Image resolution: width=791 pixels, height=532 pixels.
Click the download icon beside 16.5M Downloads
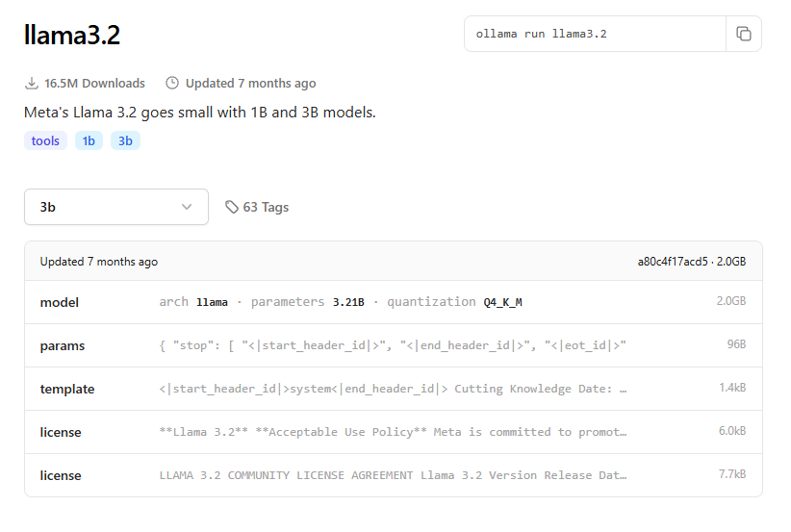(x=32, y=83)
